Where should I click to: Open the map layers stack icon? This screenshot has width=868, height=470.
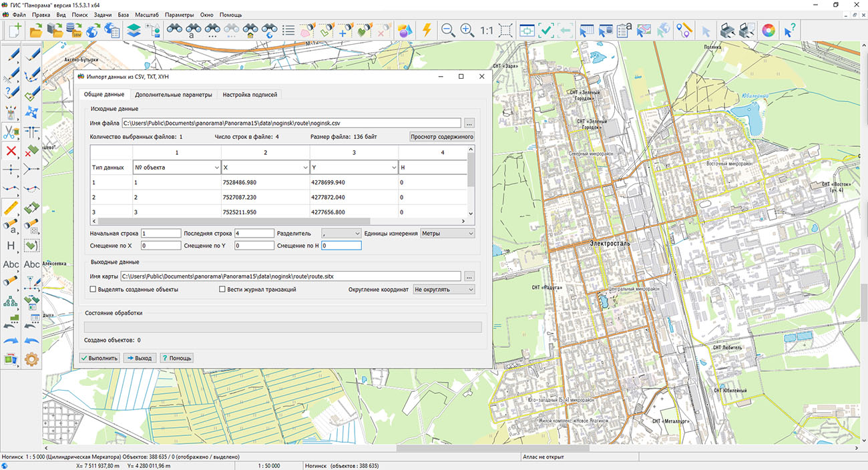click(x=134, y=30)
